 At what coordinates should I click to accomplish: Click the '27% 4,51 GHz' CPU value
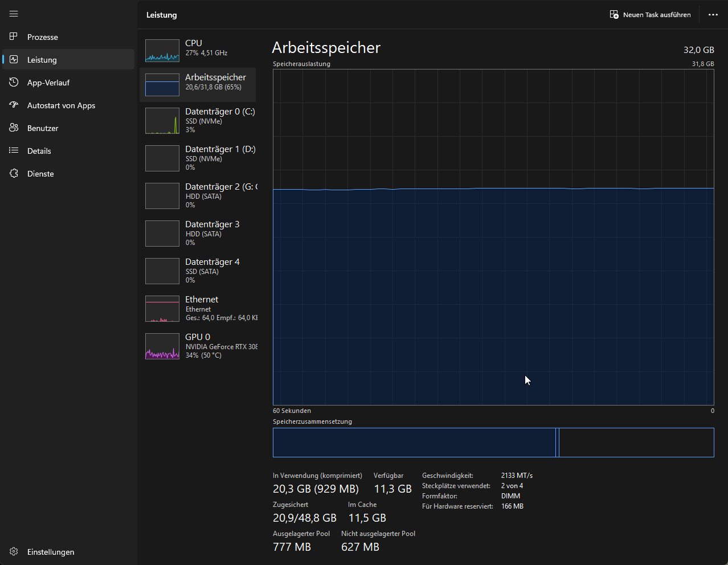click(206, 53)
